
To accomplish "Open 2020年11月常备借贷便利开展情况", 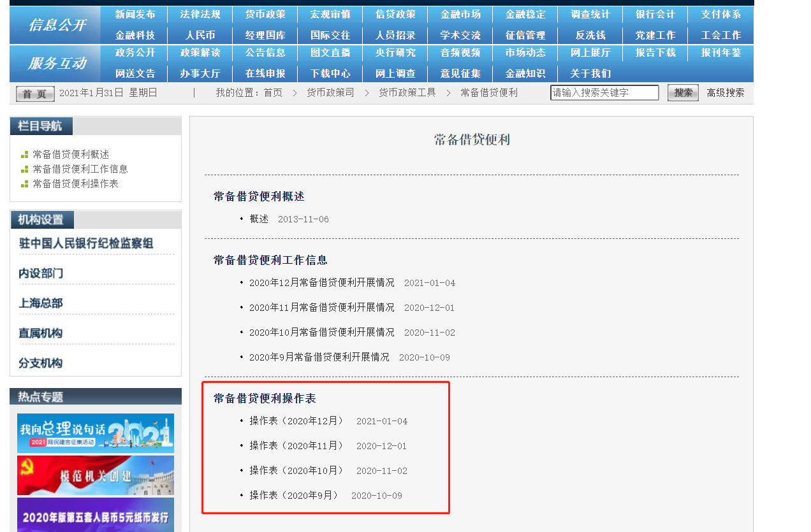I will [x=321, y=307].
